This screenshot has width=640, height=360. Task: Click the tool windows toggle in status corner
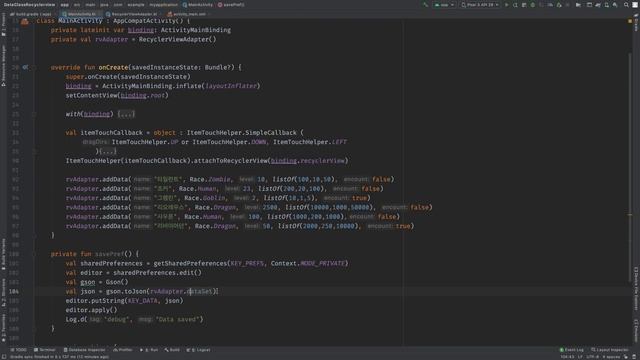pos(4,357)
